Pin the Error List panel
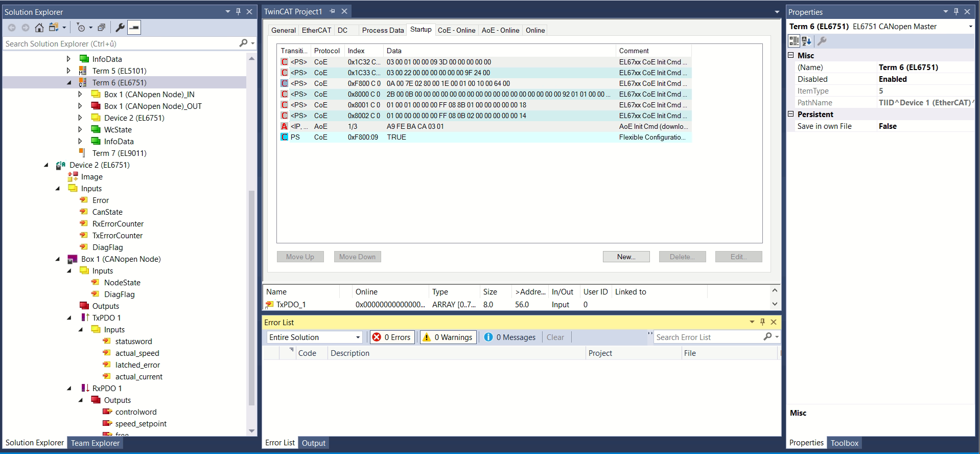Image resolution: width=980 pixels, height=454 pixels. (x=762, y=322)
